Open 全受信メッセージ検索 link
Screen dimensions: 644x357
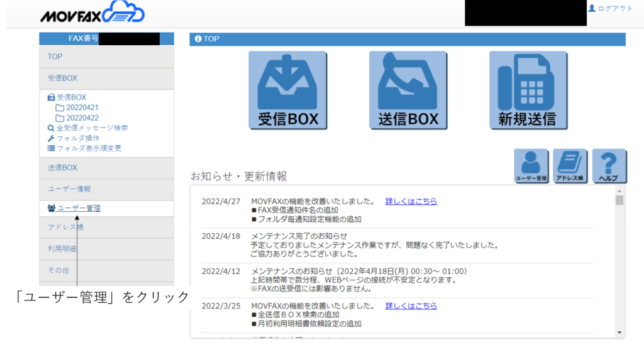coord(92,128)
